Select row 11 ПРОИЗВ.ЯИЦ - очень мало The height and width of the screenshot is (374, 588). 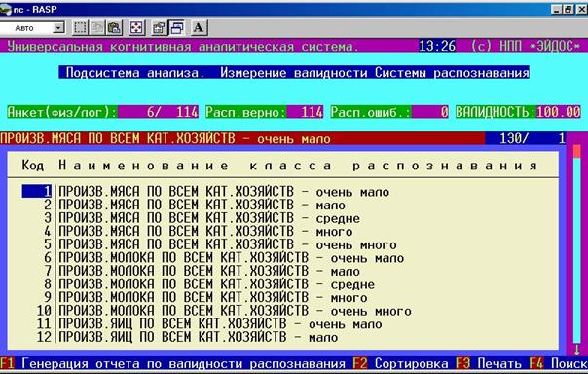(209, 323)
